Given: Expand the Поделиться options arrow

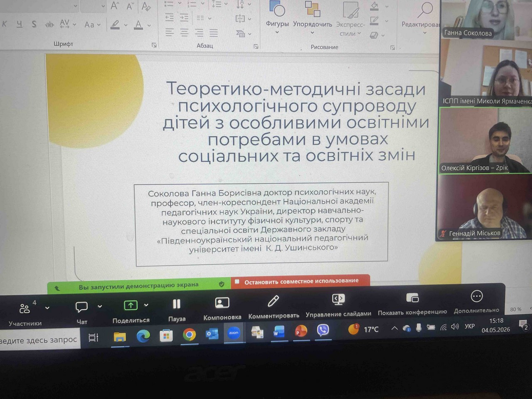Looking at the screenshot, I should [x=146, y=305].
